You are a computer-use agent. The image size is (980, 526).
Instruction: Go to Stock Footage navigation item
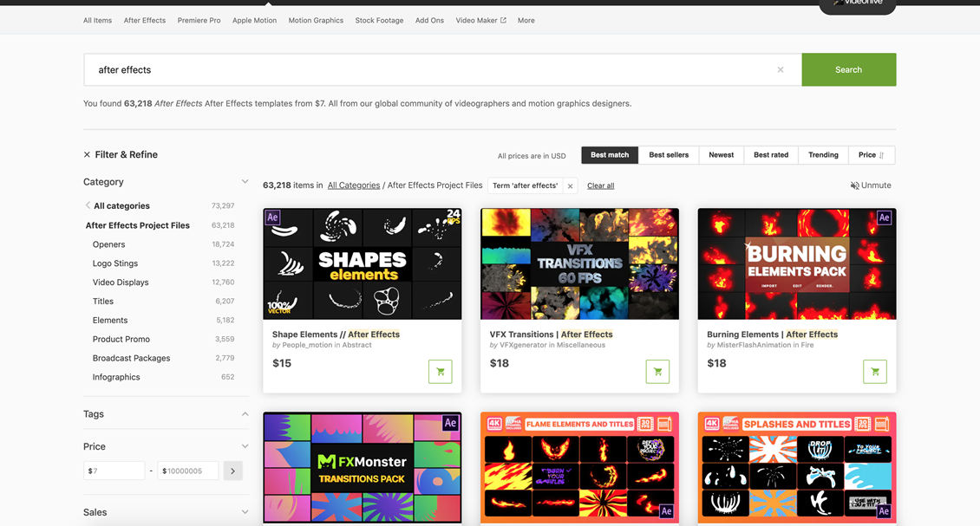[379, 21]
